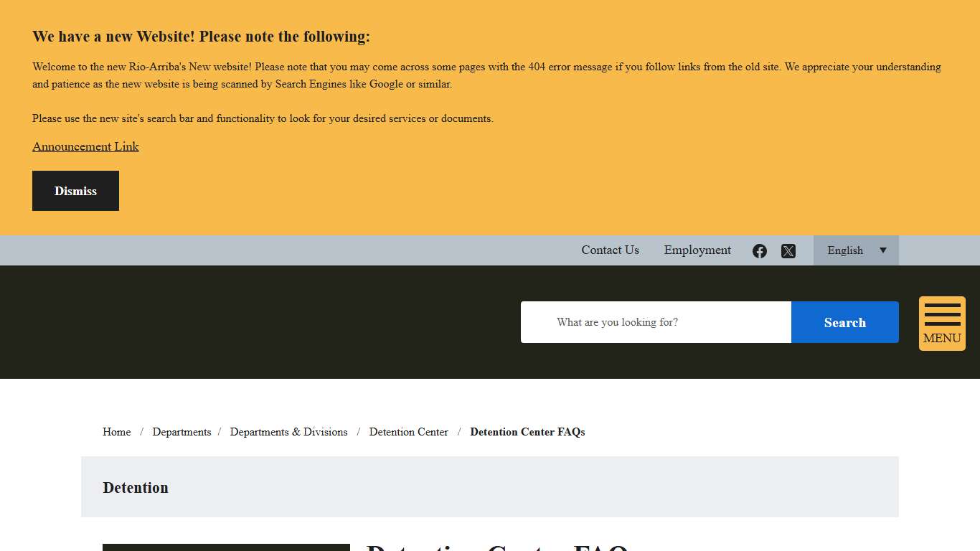
Task: Expand the English language selector
Action: [847, 250]
